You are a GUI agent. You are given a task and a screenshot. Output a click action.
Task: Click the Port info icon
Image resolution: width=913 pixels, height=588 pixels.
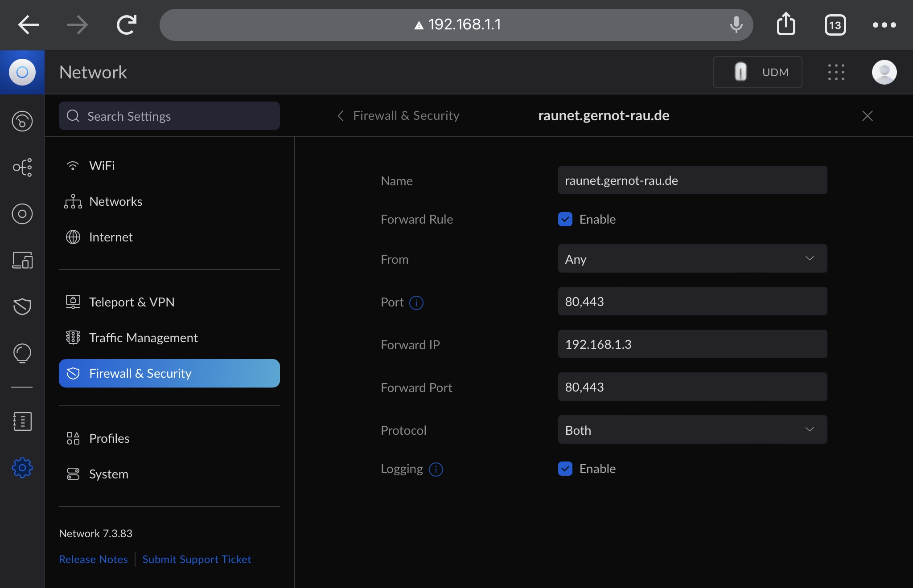coord(416,302)
